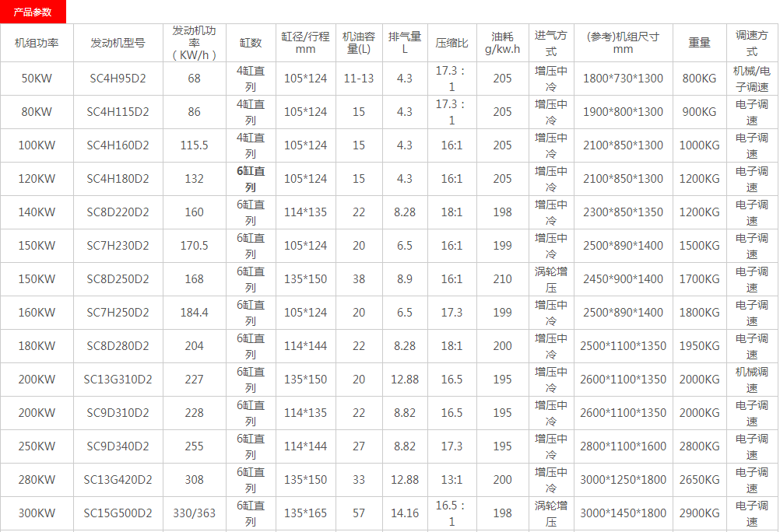Click the (参考)机组尺寸 mm header
Image resolution: width=780 pixels, height=532 pixels.
(x=623, y=43)
